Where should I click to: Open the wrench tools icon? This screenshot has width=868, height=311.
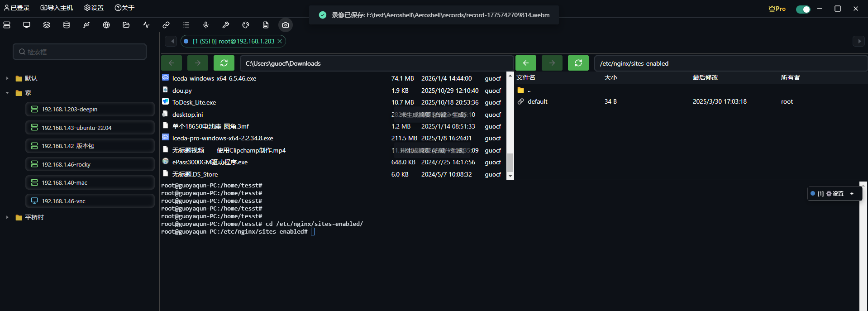[x=226, y=25]
